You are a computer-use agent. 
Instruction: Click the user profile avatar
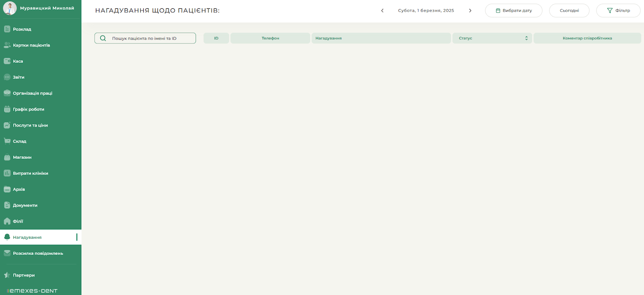pyautogui.click(x=10, y=8)
